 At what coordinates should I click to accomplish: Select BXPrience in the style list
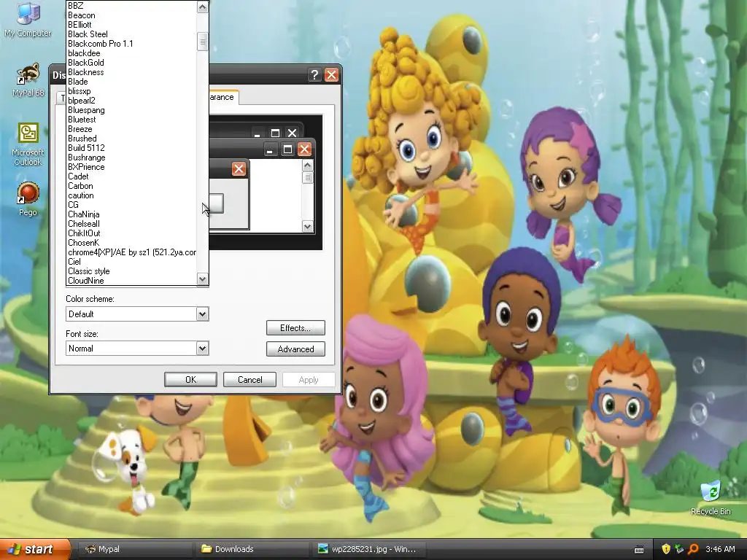[131, 167]
